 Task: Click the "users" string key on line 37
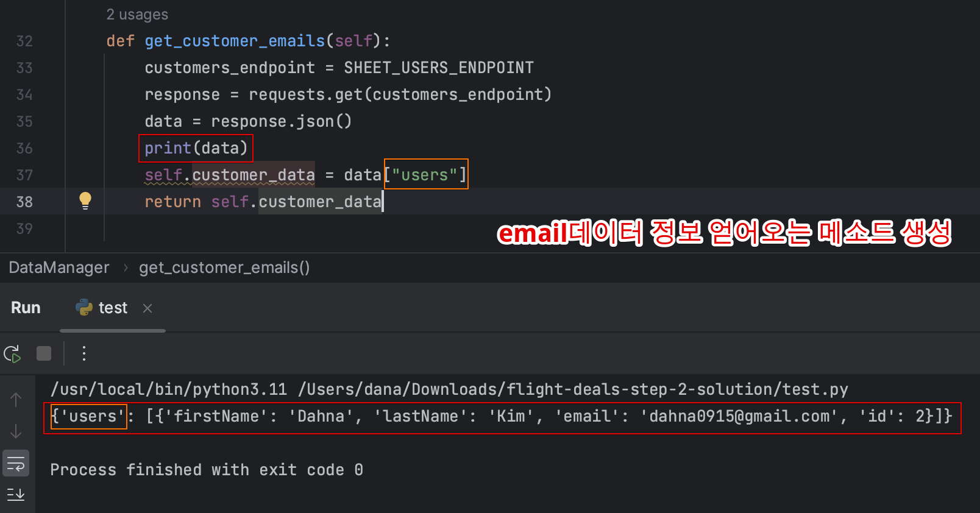click(425, 175)
